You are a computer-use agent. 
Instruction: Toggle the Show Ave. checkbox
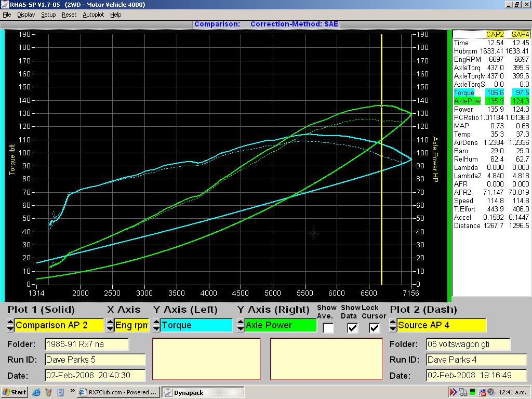click(x=328, y=328)
